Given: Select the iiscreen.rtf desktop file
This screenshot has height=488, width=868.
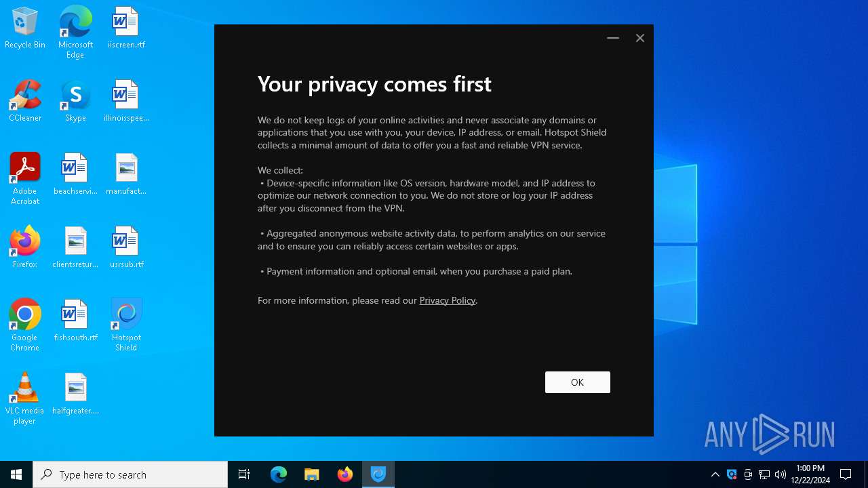Looking at the screenshot, I should pyautogui.click(x=126, y=28).
